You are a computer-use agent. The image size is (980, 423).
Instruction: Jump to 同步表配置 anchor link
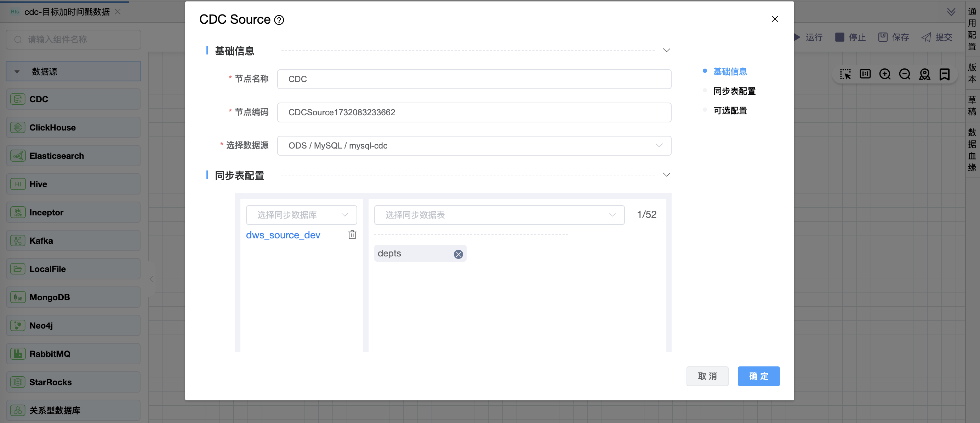734,91
